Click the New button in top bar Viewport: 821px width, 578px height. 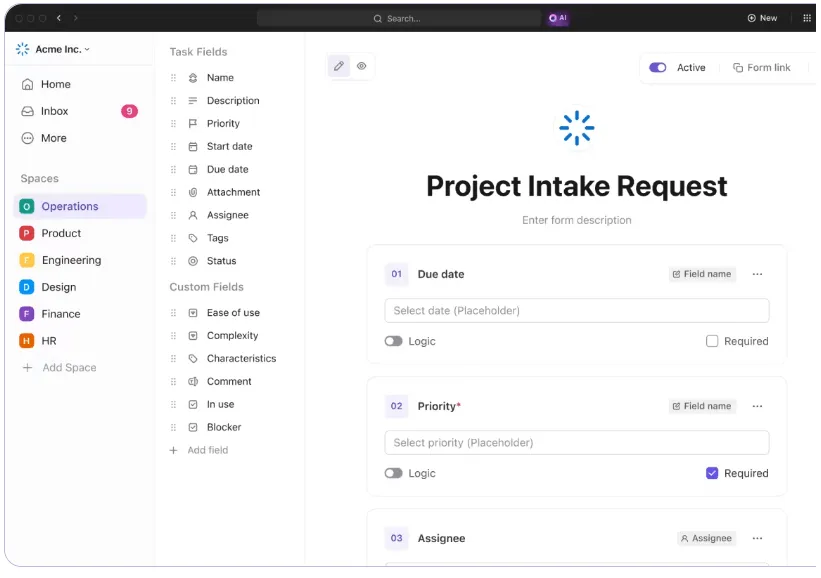point(762,18)
